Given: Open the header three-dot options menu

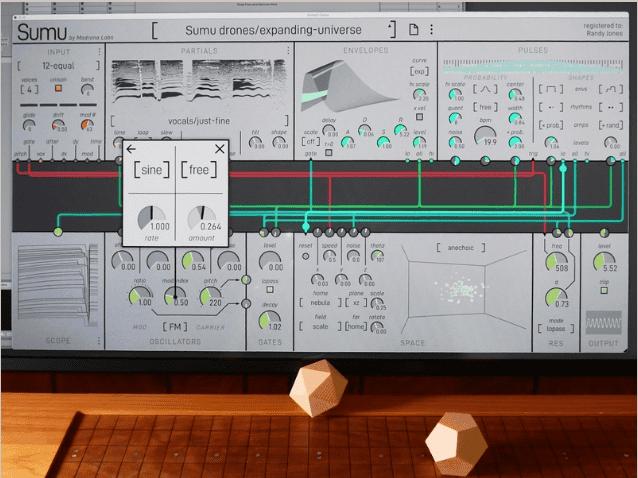Looking at the screenshot, I should (x=431, y=29).
